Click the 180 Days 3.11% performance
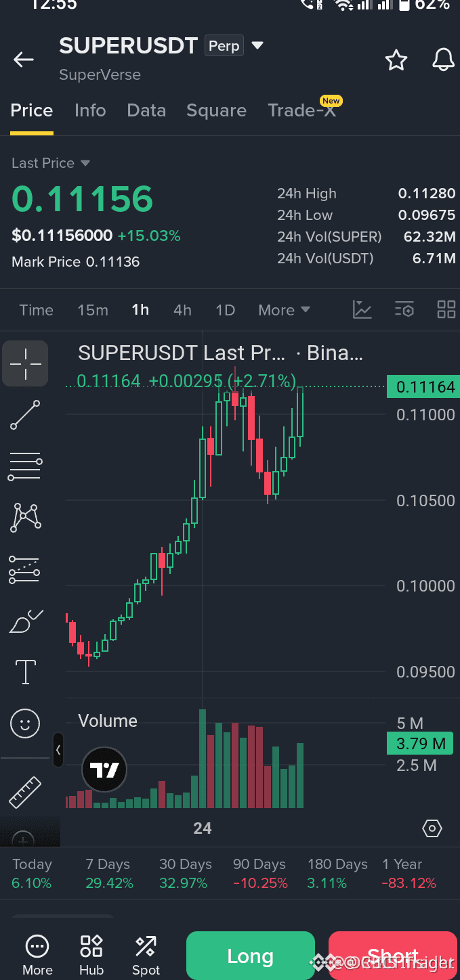The height and width of the screenshot is (980, 460). tap(337, 873)
